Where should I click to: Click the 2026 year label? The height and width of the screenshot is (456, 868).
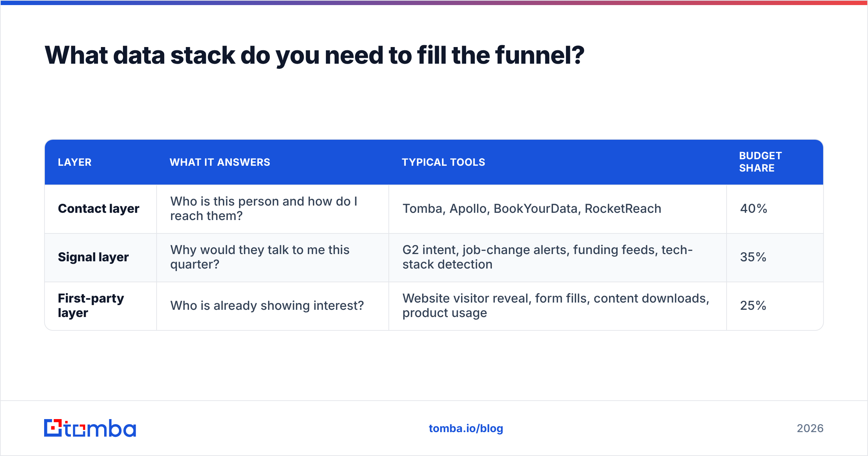[x=810, y=428]
